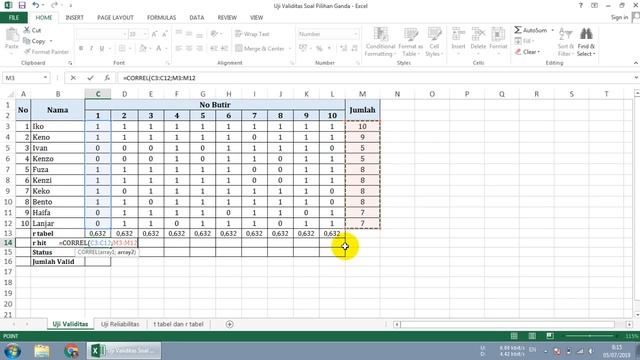Switch to DATA ribbon tab

(x=197, y=18)
